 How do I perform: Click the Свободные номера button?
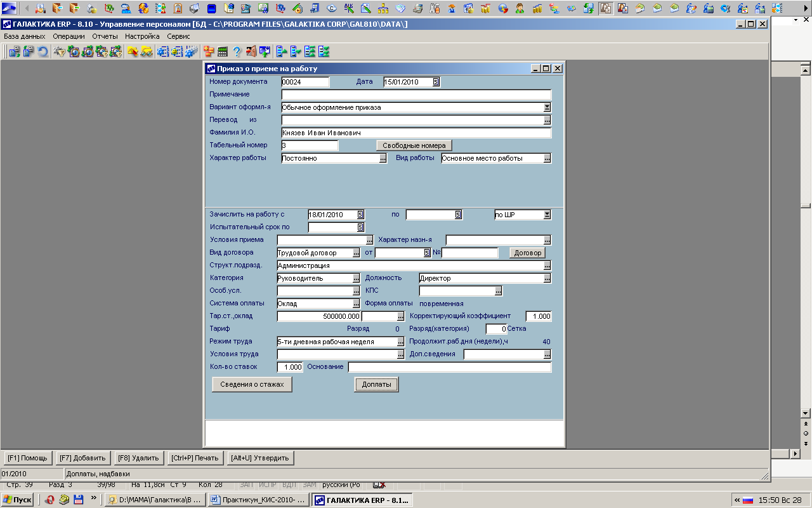point(415,145)
